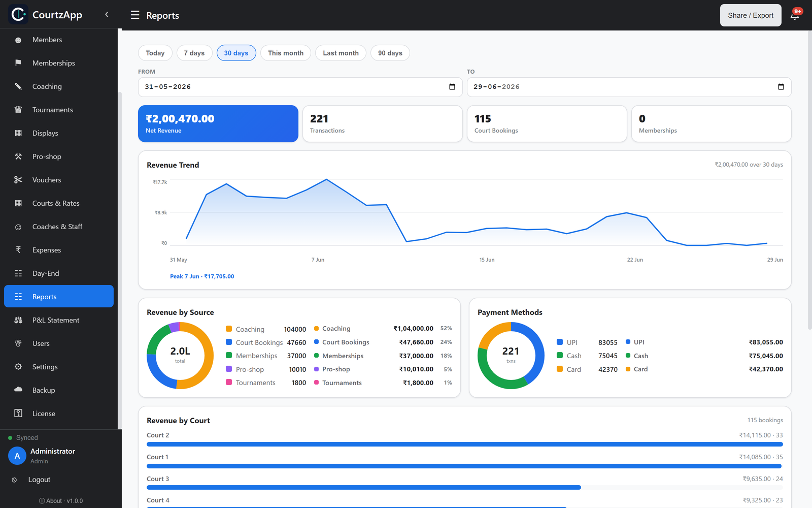Select the 7 days range filter
Screen dimensions: 812x508
click(194, 53)
